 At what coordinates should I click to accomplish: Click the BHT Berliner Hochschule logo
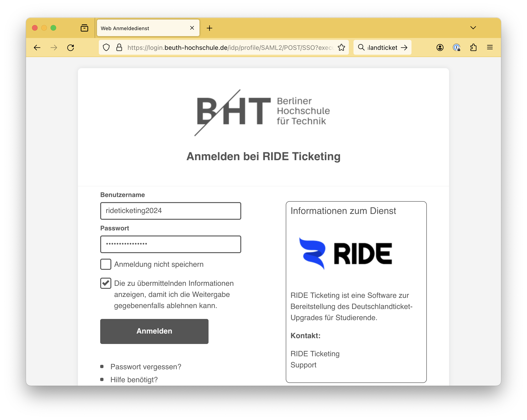pyautogui.click(x=262, y=113)
